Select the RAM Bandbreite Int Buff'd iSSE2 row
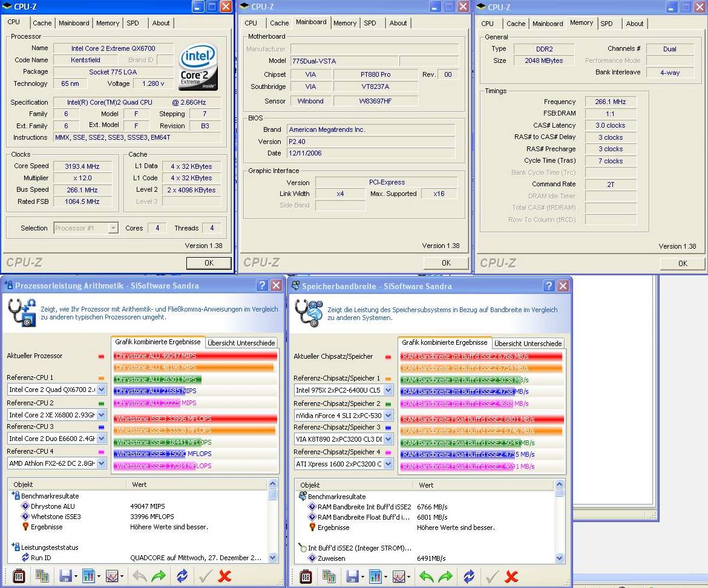The image size is (708, 588). [424, 507]
